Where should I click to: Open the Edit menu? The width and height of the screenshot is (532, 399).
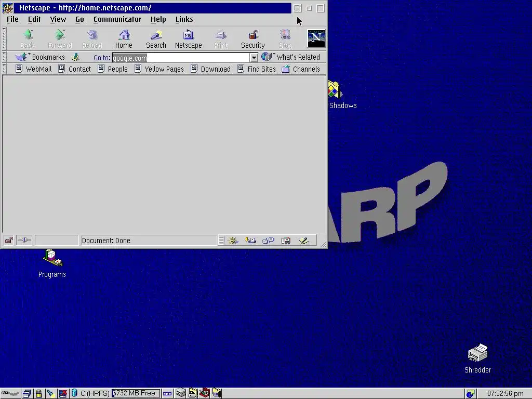click(34, 19)
